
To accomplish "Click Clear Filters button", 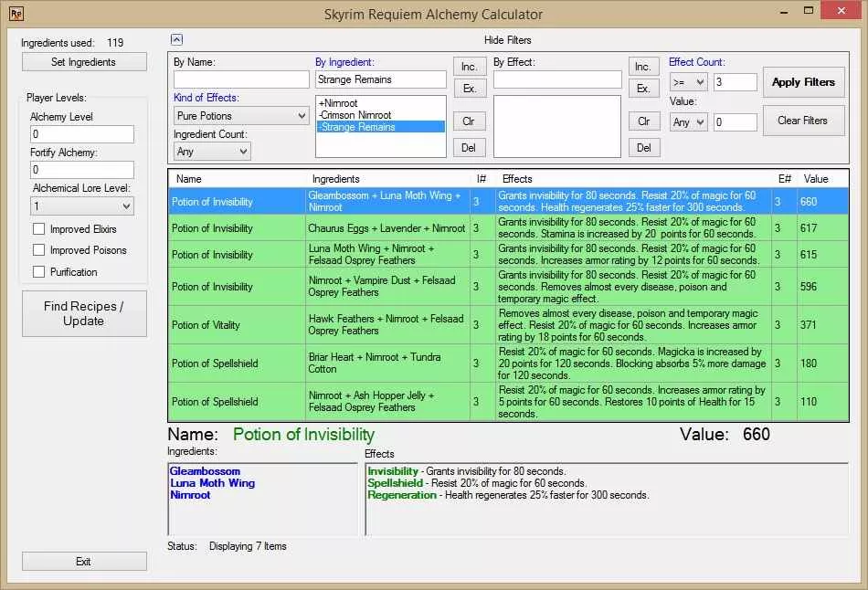I will pos(804,121).
